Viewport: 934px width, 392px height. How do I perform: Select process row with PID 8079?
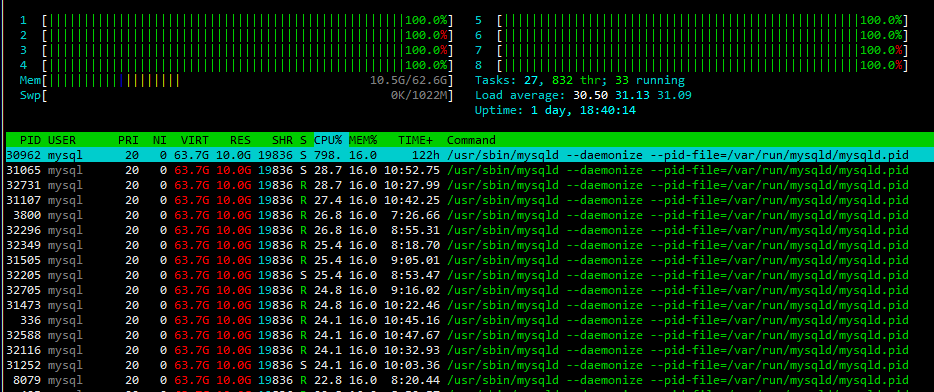point(457,380)
